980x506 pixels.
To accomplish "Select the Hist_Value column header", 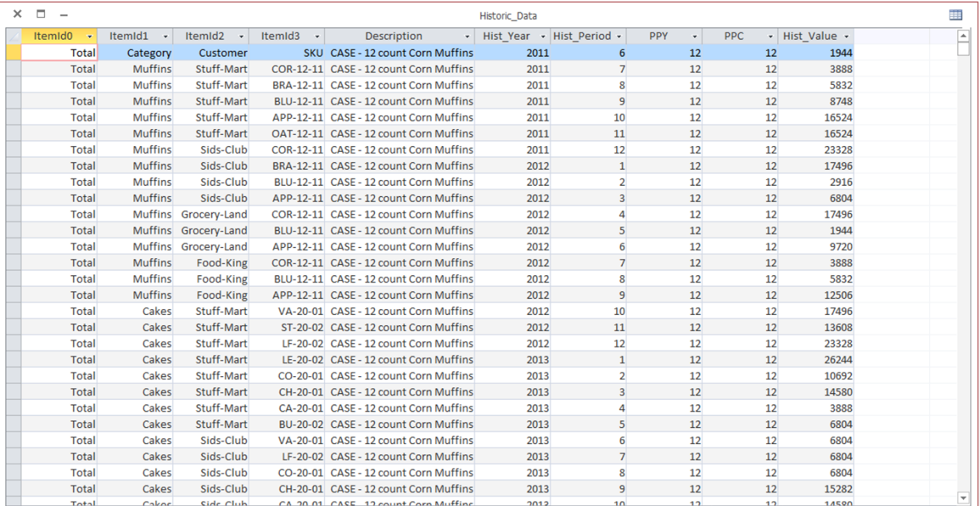I will coord(811,35).
